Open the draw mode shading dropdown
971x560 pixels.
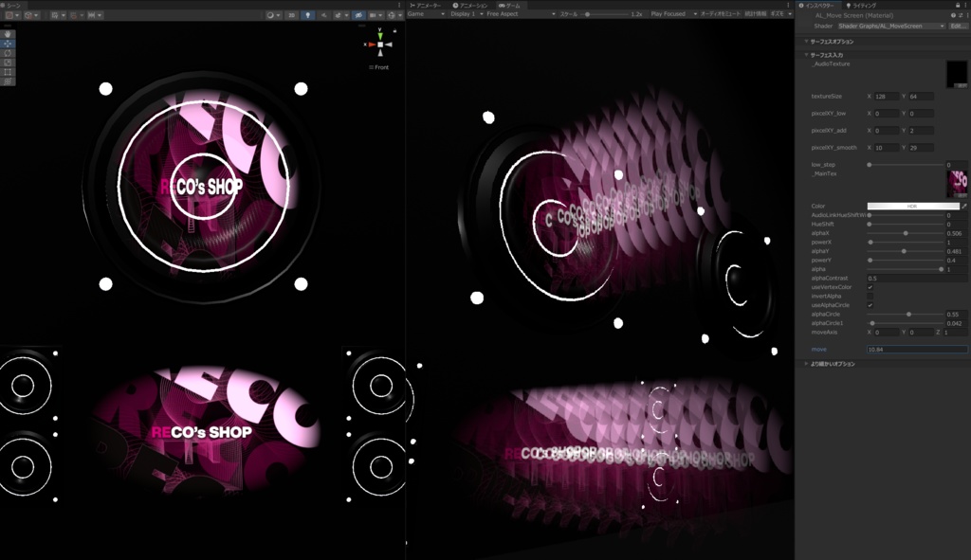(272, 15)
